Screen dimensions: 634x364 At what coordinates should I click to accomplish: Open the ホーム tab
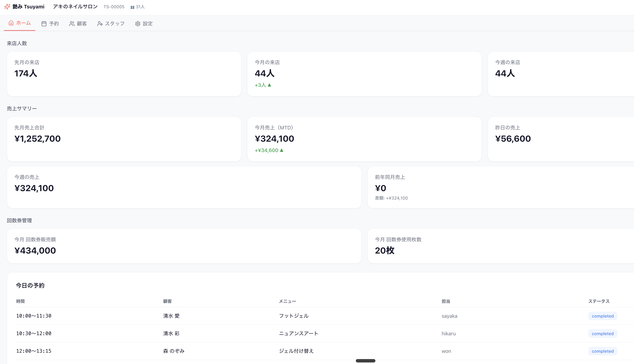pos(20,23)
